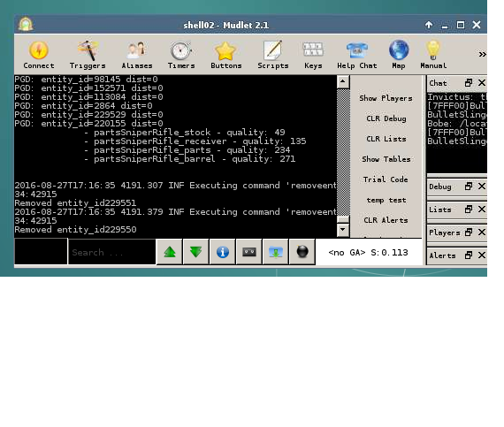
Task: Click the black sphere emergency stop button
Action: [302, 252]
